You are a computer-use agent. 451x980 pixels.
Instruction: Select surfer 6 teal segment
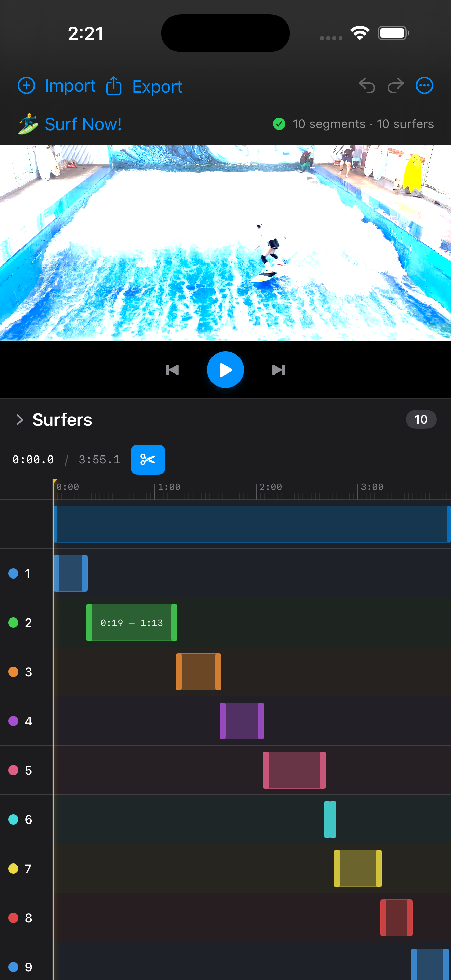click(330, 819)
